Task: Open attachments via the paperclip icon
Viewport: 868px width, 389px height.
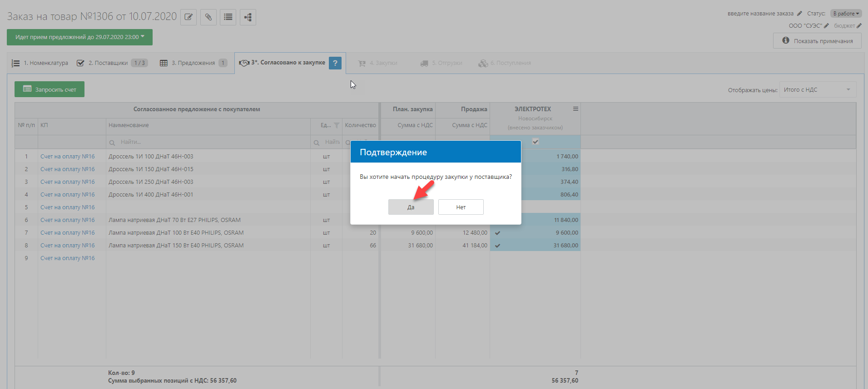Action: pyautogui.click(x=208, y=17)
